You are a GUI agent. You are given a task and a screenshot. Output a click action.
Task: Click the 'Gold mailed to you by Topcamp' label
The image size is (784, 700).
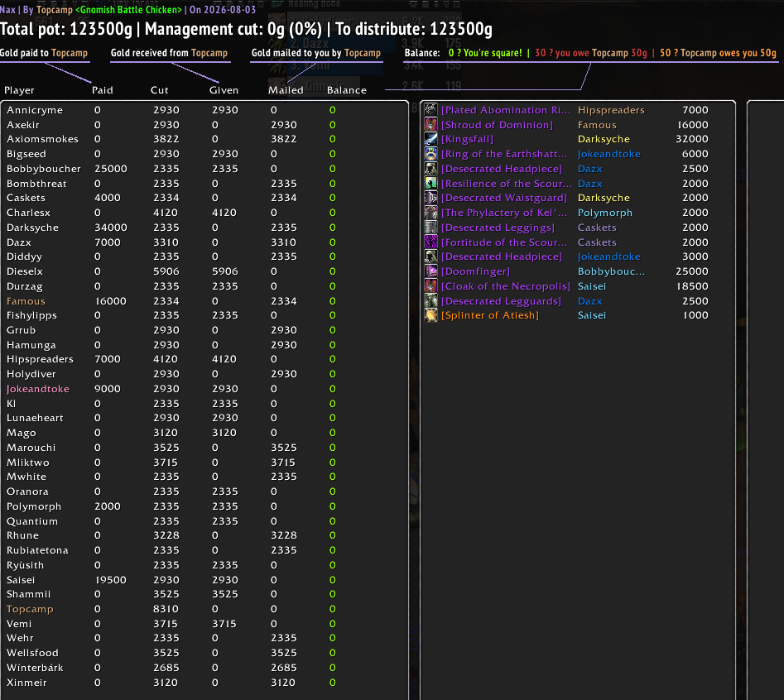click(x=316, y=53)
